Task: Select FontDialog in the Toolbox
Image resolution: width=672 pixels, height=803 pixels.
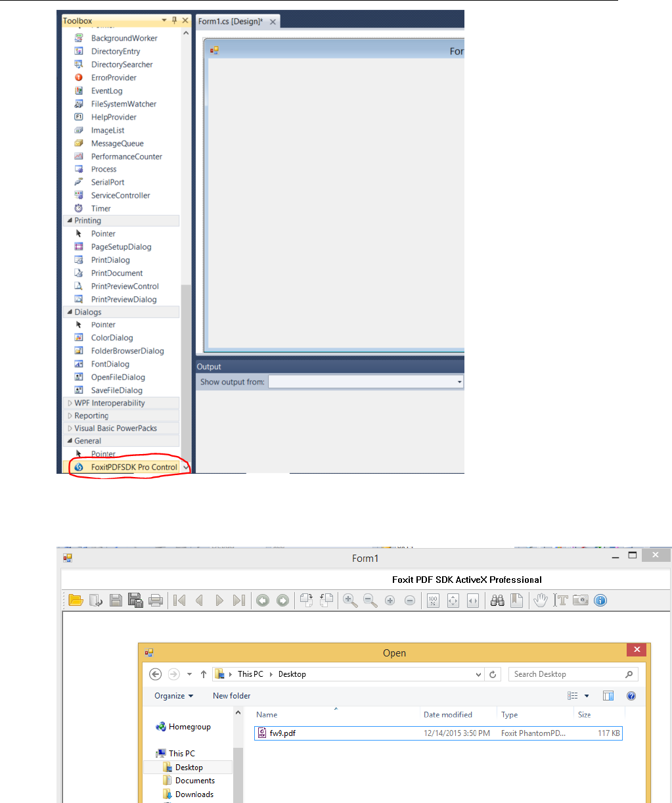Action: click(x=110, y=364)
